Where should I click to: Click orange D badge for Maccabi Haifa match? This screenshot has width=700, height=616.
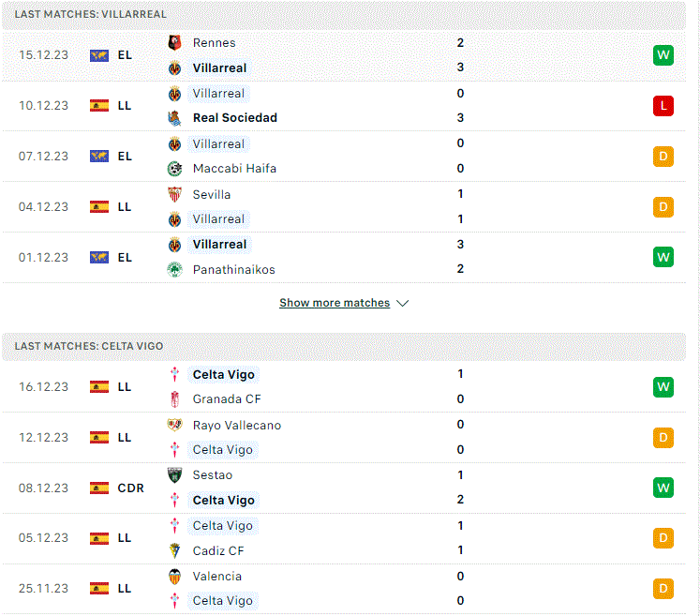[663, 157]
